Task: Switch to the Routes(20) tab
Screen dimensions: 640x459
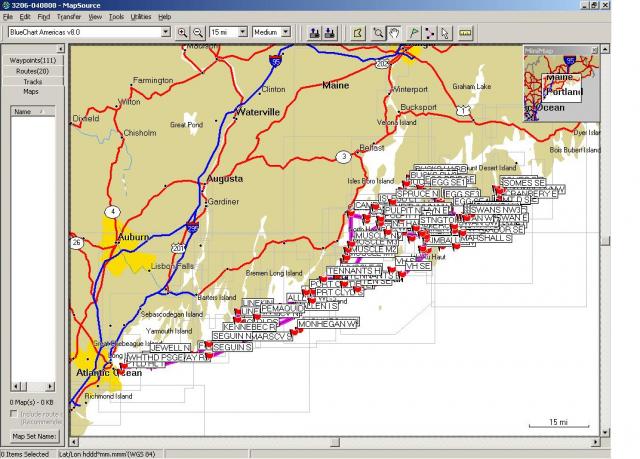Action: [33, 71]
